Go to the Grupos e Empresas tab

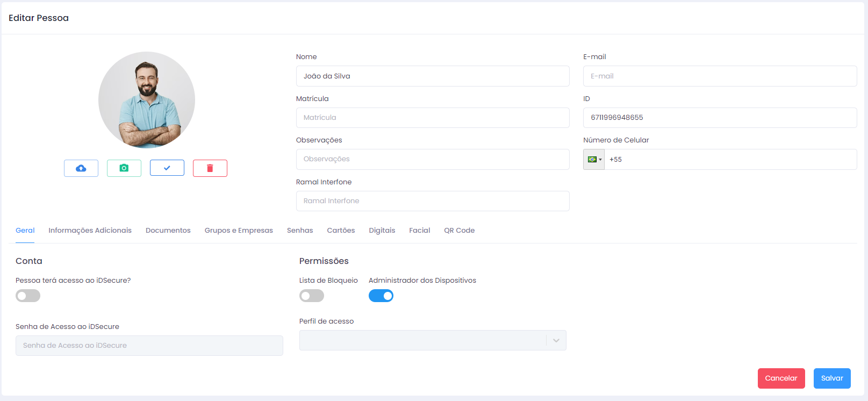click(239, 231)
